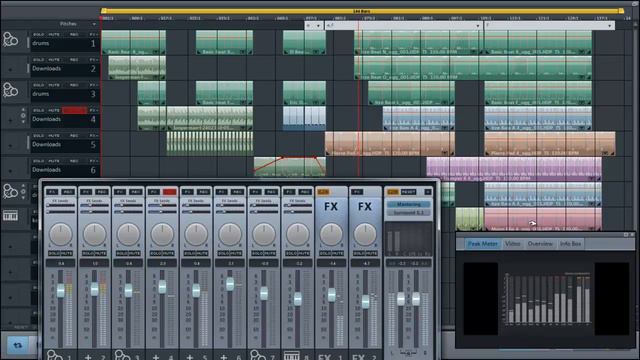Image resolution: width=640 pixels, height=360 pixels.
Task: Solo track 6 Downloads in arranger
Action: (39, 161)
